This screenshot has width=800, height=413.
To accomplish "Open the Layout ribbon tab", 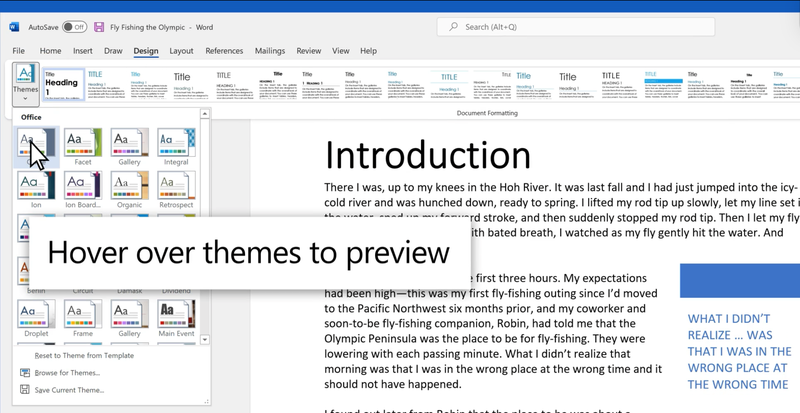I will (181, 51).
